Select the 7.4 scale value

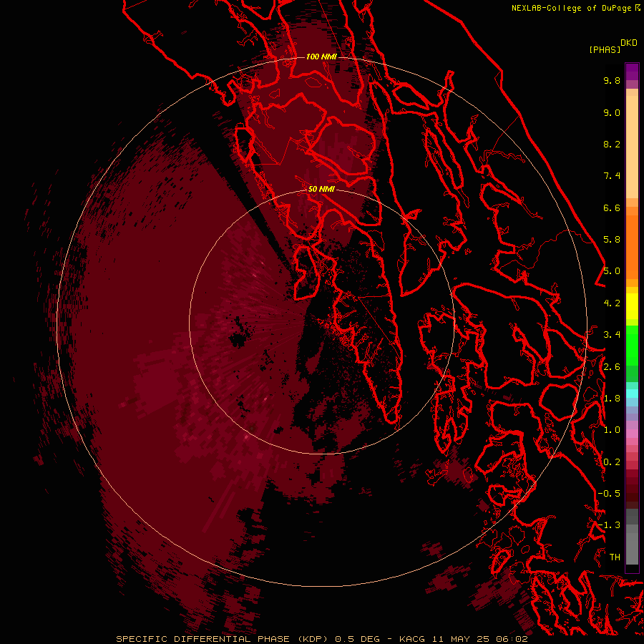coord(612,176)
